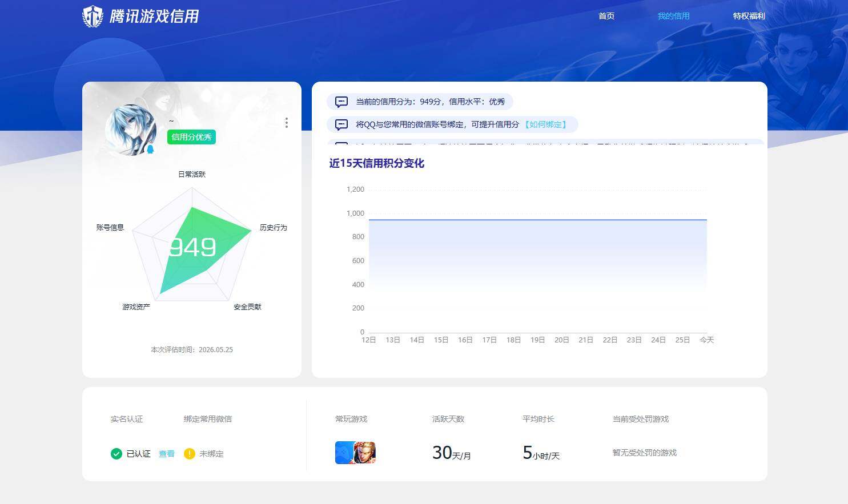Click the QQ penguin badge on avatar
Screen dimensions: 848x504
[150, 150]
